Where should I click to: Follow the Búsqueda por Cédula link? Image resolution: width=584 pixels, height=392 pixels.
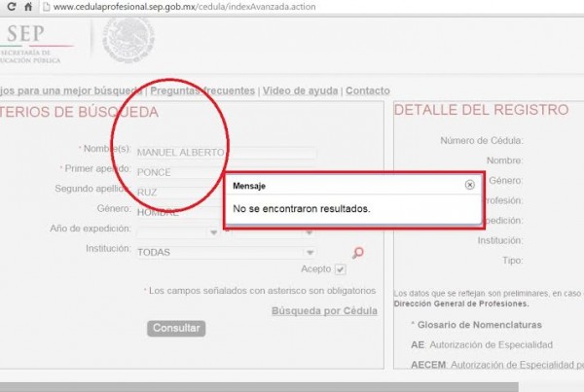click(324, 311)
